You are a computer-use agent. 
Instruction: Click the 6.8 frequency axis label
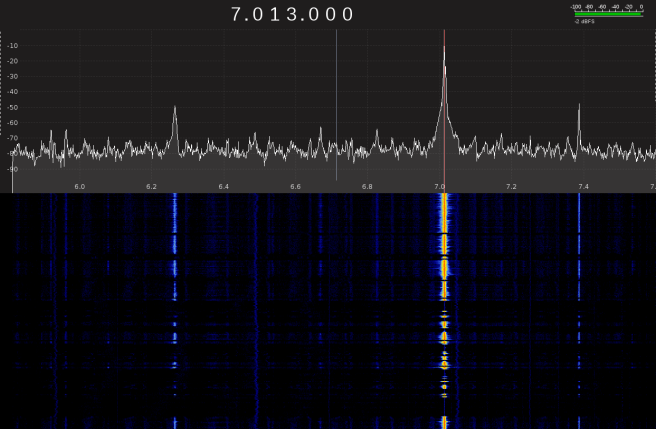367,187
